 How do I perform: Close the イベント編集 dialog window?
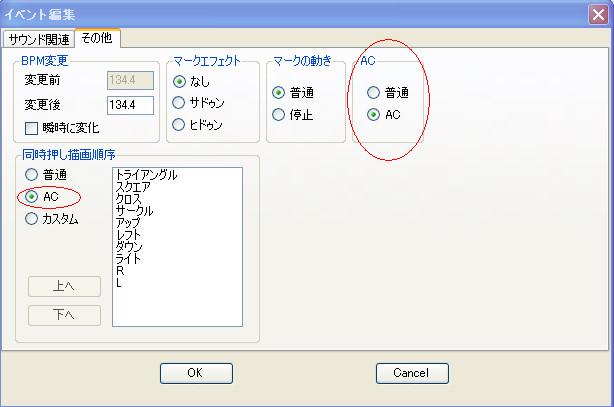tap(598, 13)
